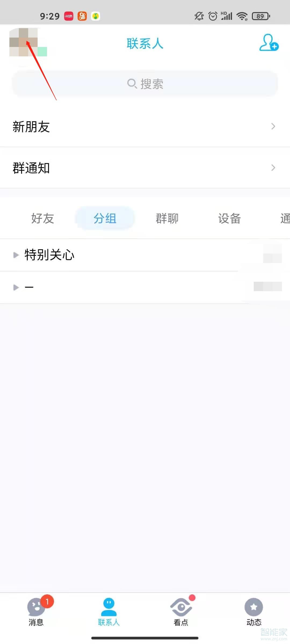Tap the muted bell status icon
The image size is (290, 644).
[199, 16]
